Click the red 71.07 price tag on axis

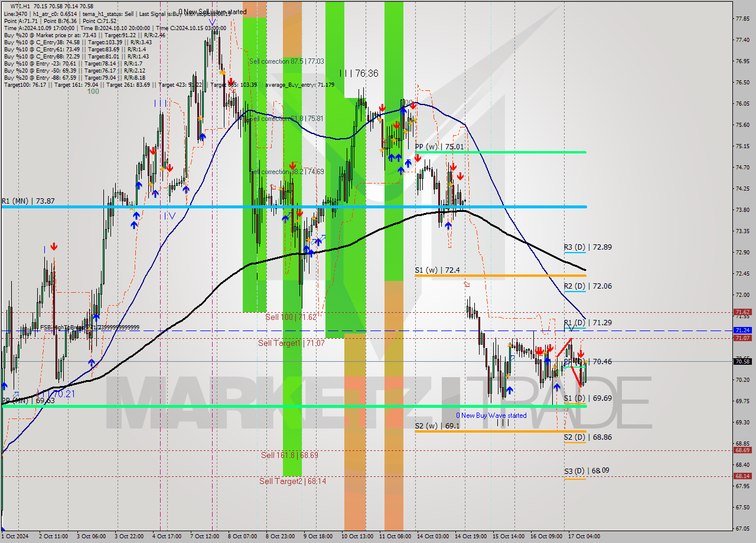click(742, 338)
